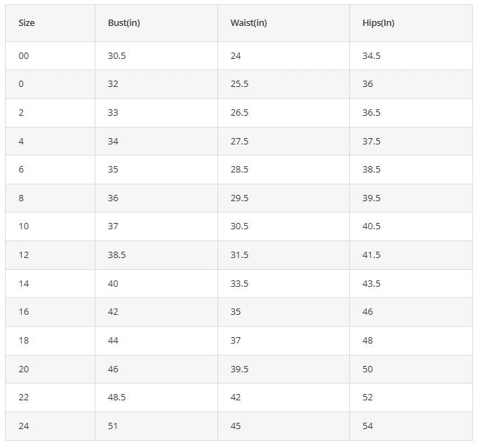Click bust value 33 for size 2
479x448 pixels.
click(113, 113)
